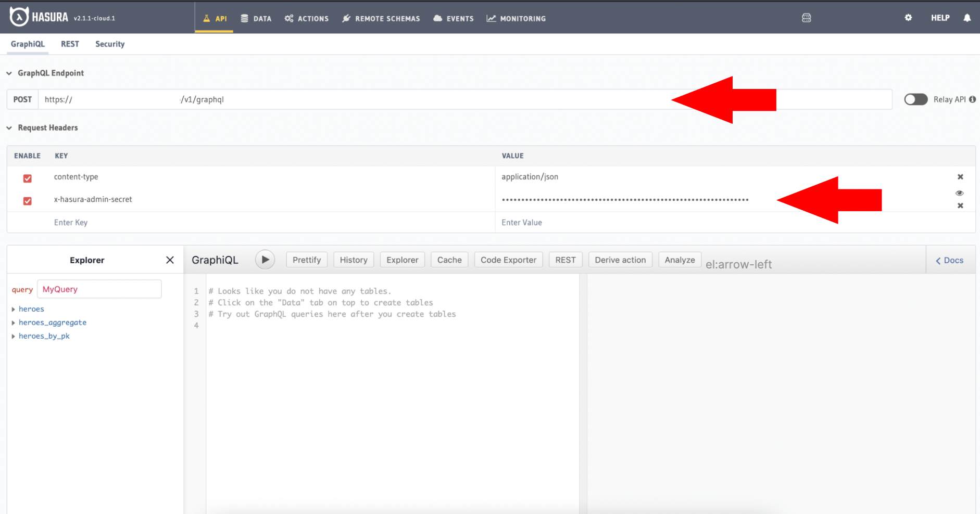
Task: Switch to the Security sub-tab
Action: (110, 44)
